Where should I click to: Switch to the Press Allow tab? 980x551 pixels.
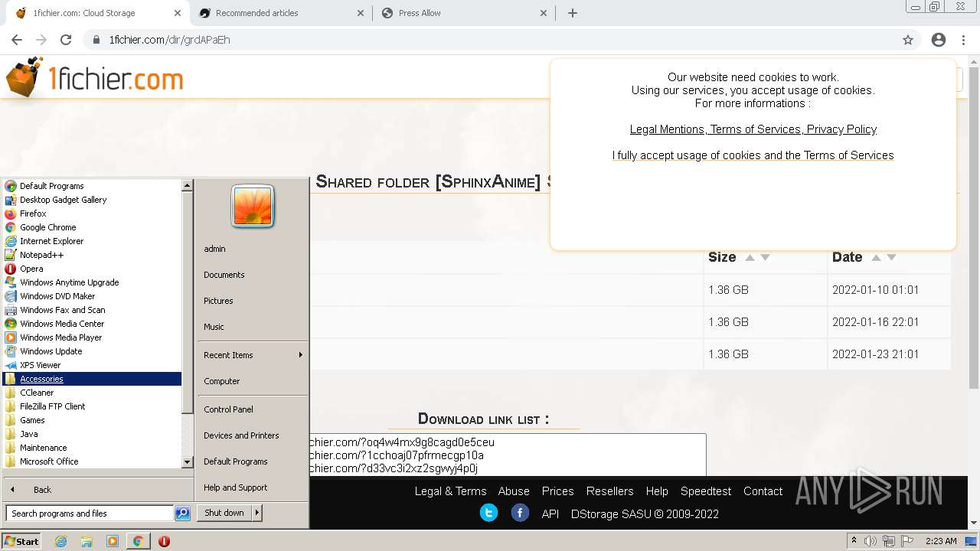pyautogui.click(x=465, y=13)
